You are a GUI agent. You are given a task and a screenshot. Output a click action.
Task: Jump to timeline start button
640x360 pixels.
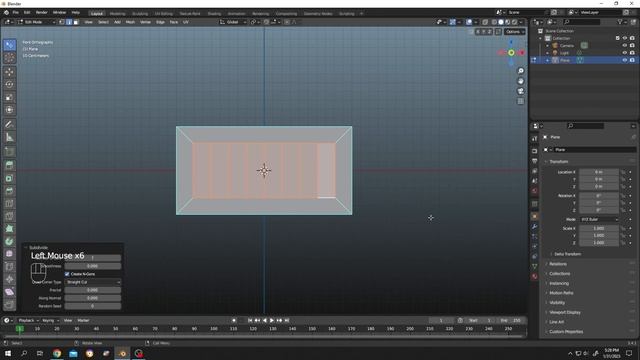(250, 320)
